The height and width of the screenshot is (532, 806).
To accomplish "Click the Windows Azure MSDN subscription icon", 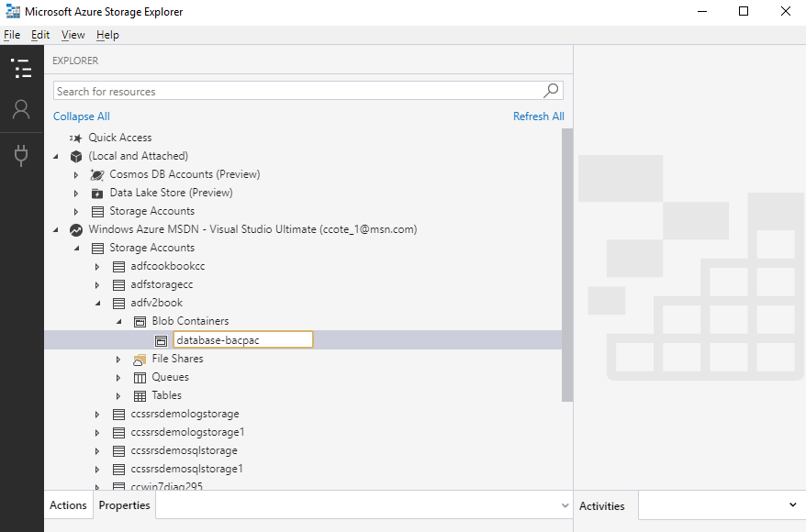I will (x=76, y=230).
